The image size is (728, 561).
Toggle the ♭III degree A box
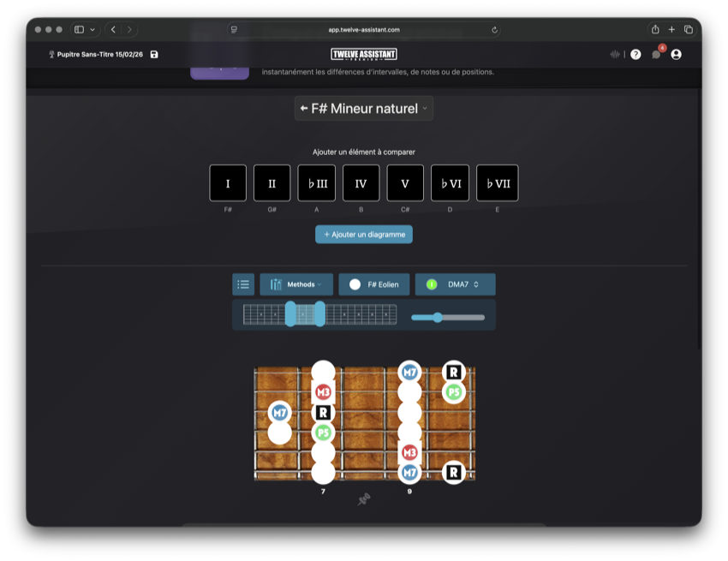click(316, 183)
